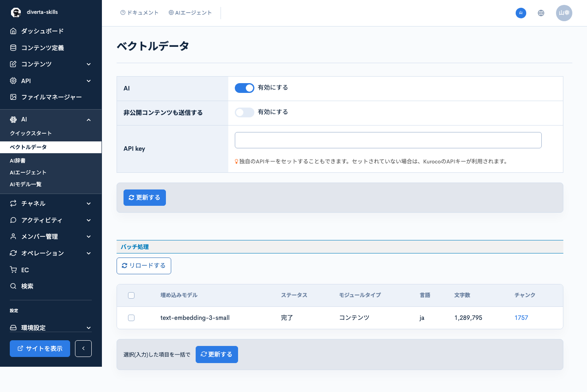587x392 pixels.
Task: Collapse sidebar with the chevron-left button
Action: (83, 348)
